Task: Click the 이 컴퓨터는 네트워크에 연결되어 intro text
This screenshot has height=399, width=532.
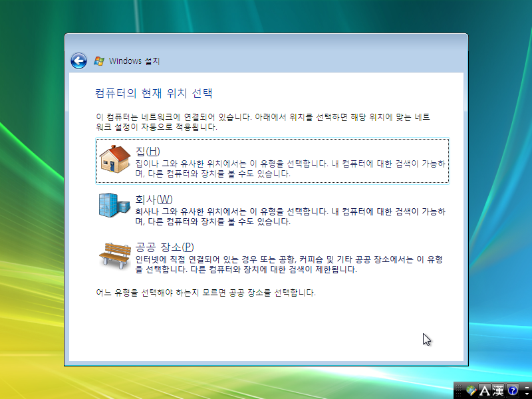Action: 263,122
